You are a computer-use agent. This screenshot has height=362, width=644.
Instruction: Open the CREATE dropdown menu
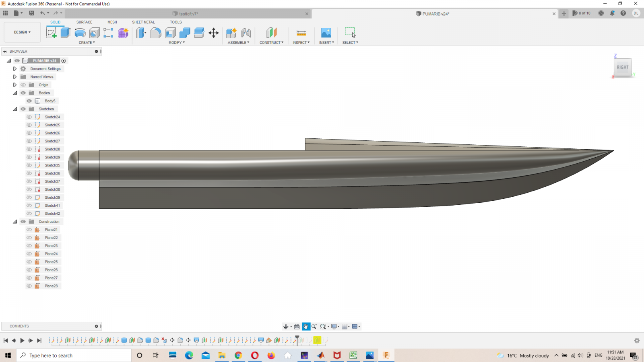[x=87, y=43]
